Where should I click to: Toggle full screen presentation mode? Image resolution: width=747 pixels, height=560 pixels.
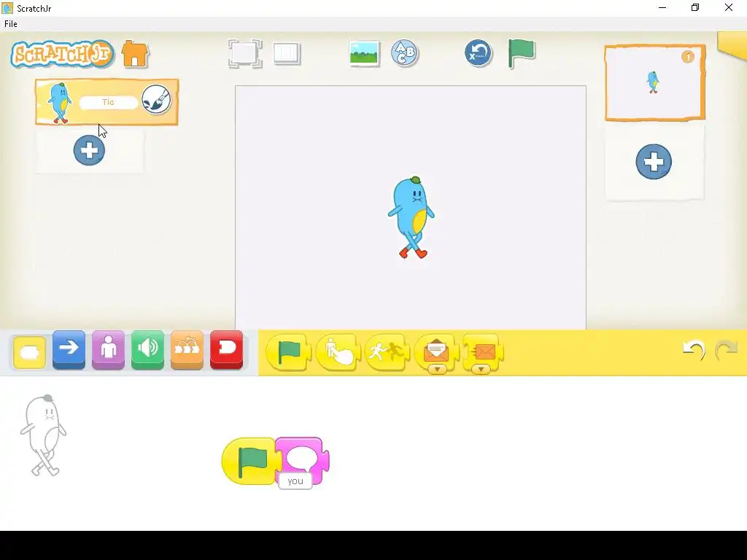coord(245,53)
